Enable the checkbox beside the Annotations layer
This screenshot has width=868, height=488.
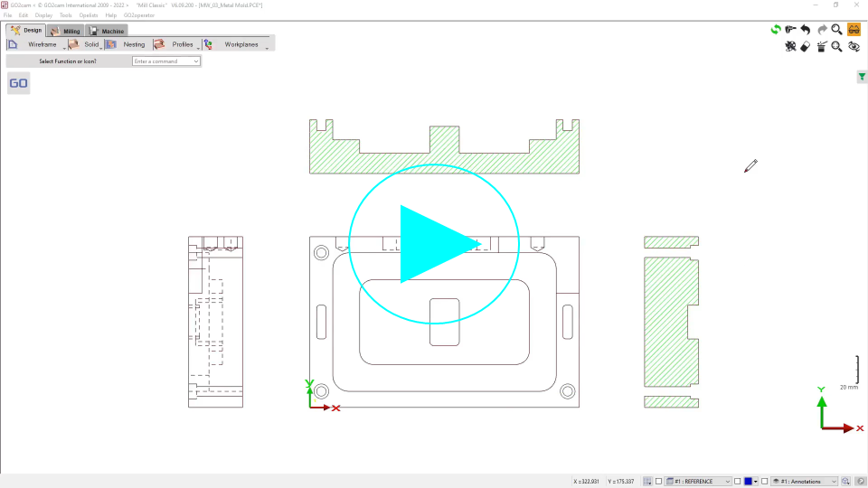[765, 482]
